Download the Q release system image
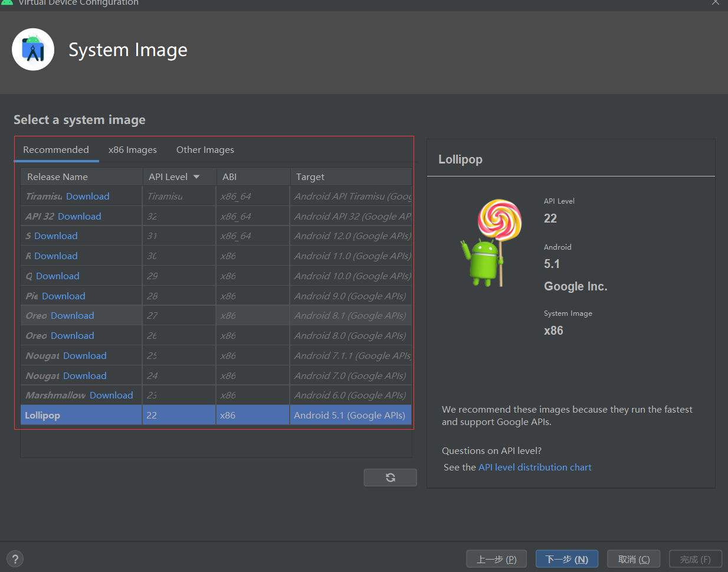Screen dimensions: 728x572 58,276
